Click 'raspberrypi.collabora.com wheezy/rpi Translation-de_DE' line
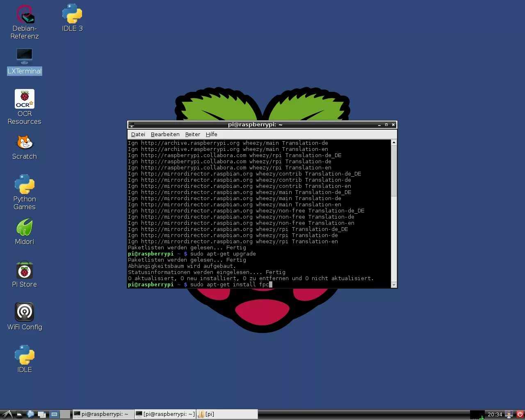Screen dimensions: 525x420 point(235,155)
